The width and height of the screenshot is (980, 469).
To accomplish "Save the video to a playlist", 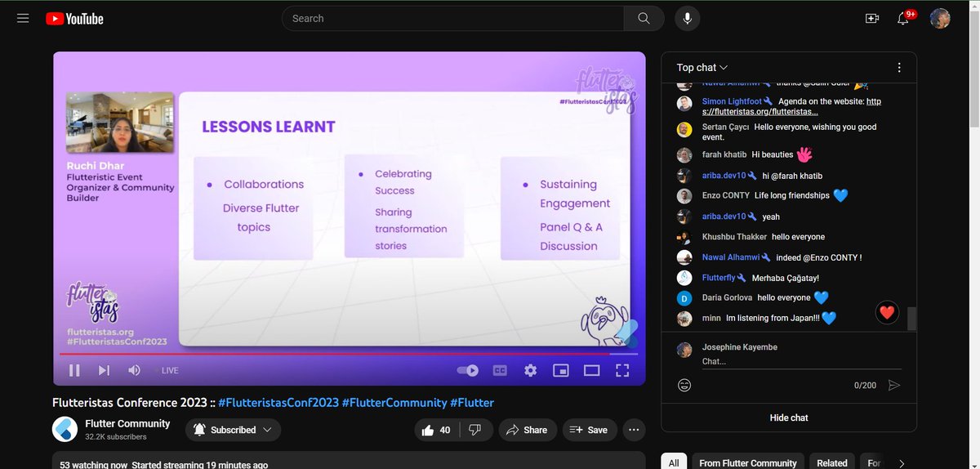I will 590,430.
